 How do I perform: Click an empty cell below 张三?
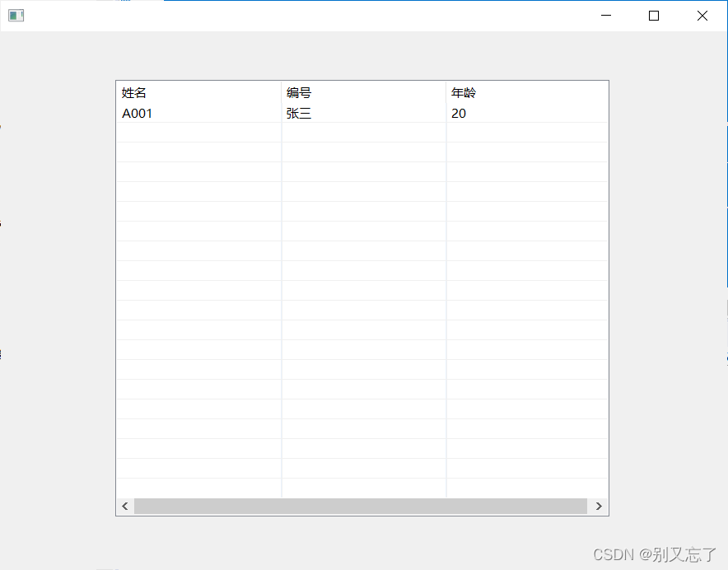click(362, 133)
